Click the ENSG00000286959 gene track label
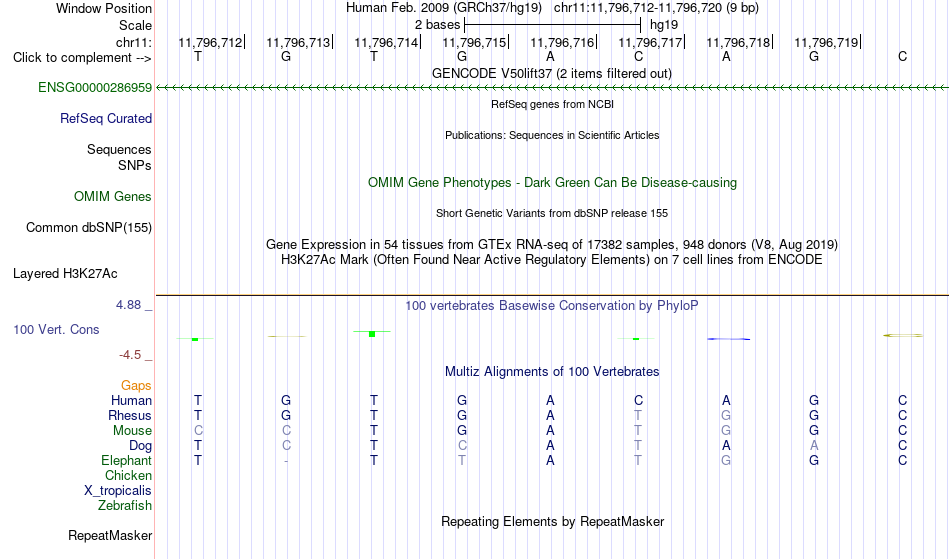Image resolution: width=950 pixels, height=559 pixels. point(95,88)
